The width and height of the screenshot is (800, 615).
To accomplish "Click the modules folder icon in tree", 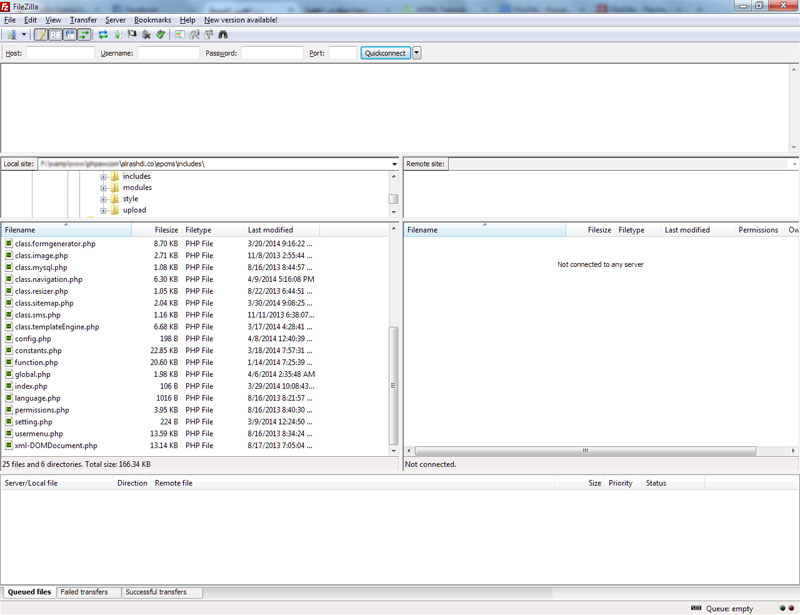I will (x=114, y=188).
